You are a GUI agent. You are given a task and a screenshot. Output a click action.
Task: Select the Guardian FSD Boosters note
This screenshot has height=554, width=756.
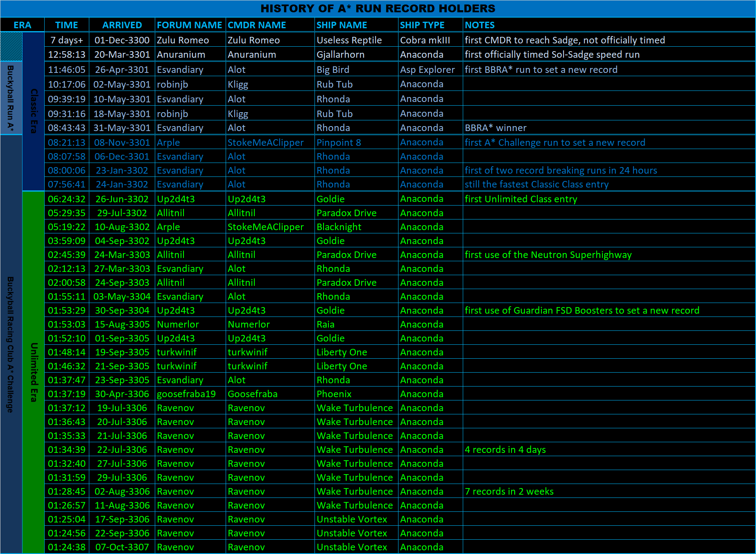(x=582, y=310)
